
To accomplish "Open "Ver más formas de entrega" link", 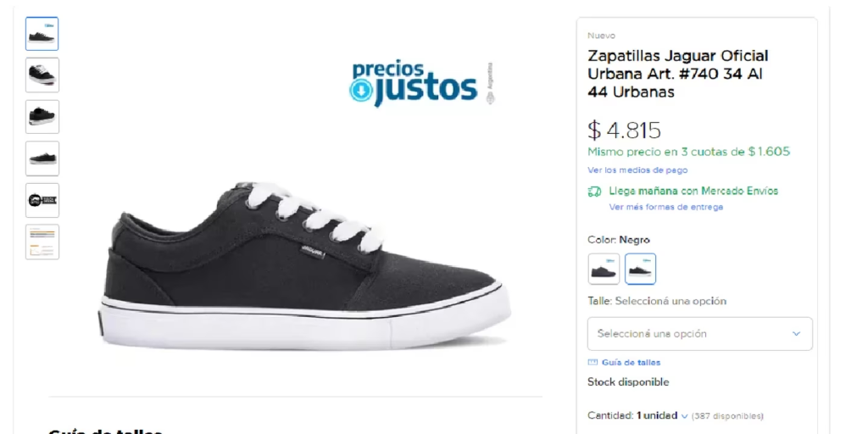I will [665, 207].
